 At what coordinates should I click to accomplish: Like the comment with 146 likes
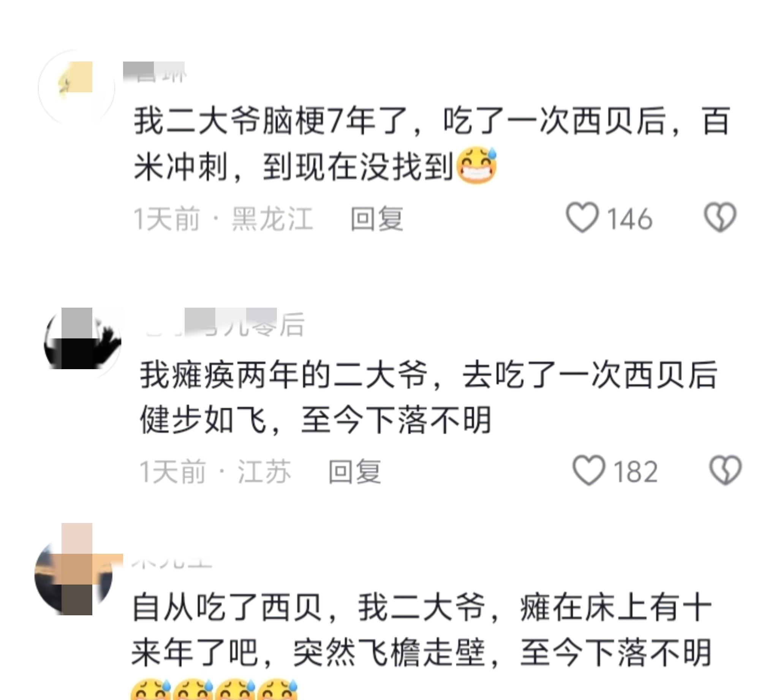[582, 218]
